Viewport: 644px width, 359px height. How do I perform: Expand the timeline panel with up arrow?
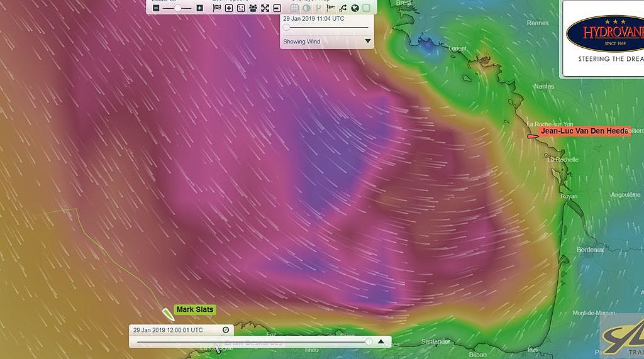coord(380,341)
